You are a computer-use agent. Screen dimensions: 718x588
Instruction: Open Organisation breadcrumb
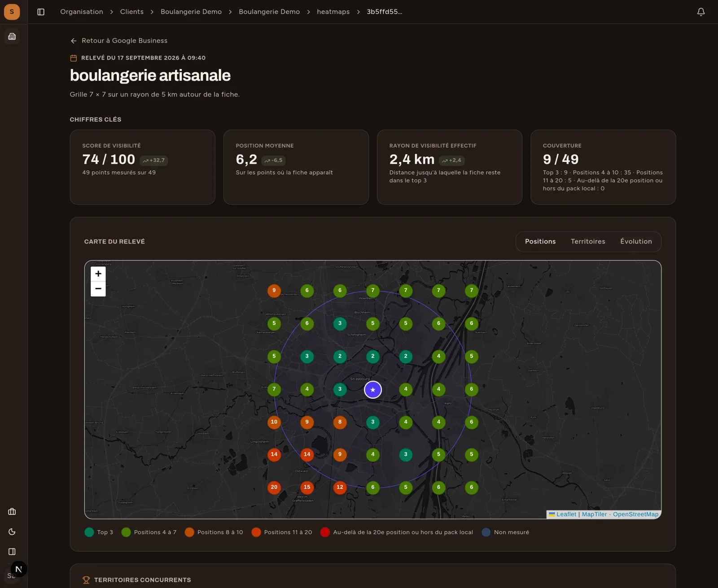point(82,12)
